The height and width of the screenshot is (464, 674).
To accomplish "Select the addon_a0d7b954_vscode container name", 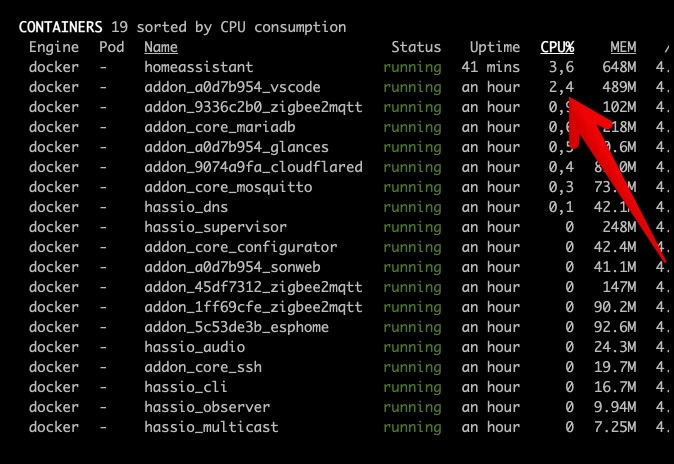I will 232,87.
